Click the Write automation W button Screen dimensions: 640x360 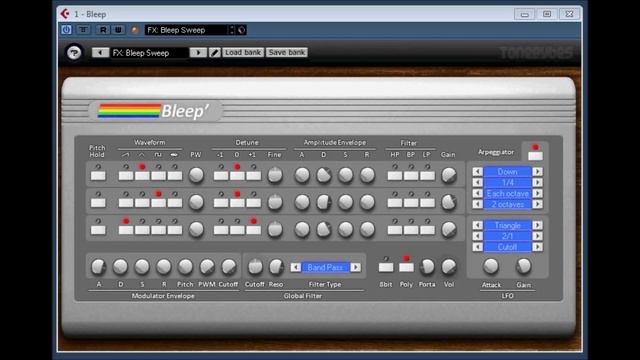118,30
